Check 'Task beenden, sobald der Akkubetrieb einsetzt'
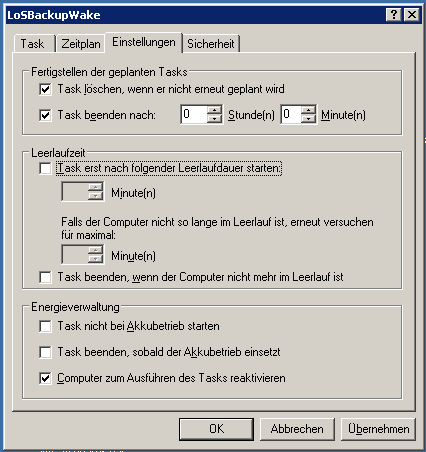This screenshot has height=452, width=426. [45, 352]
